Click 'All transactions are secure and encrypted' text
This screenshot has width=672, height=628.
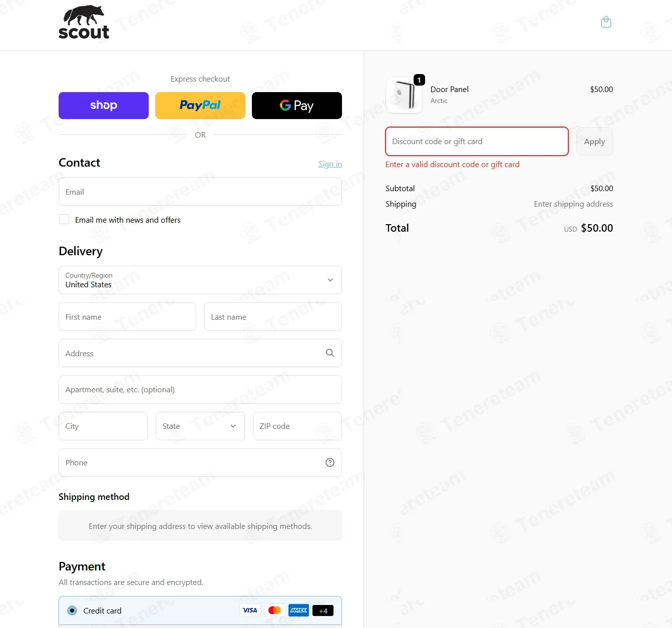131,582
